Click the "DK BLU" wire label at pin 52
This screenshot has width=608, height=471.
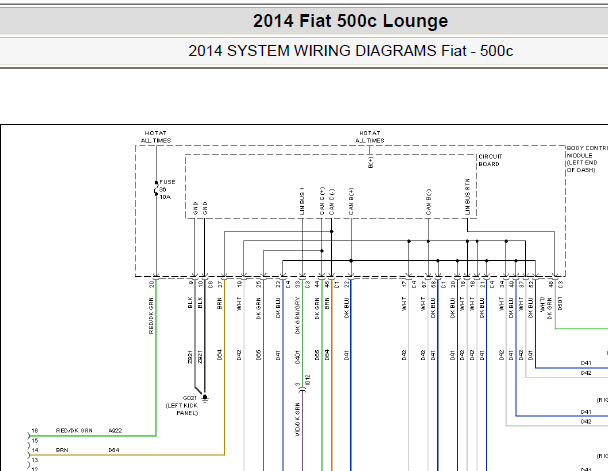(x=530, y=308)
